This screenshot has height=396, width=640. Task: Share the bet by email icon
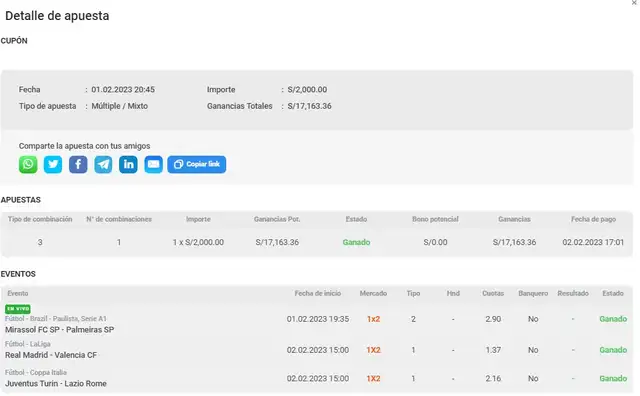pos(153,165)
